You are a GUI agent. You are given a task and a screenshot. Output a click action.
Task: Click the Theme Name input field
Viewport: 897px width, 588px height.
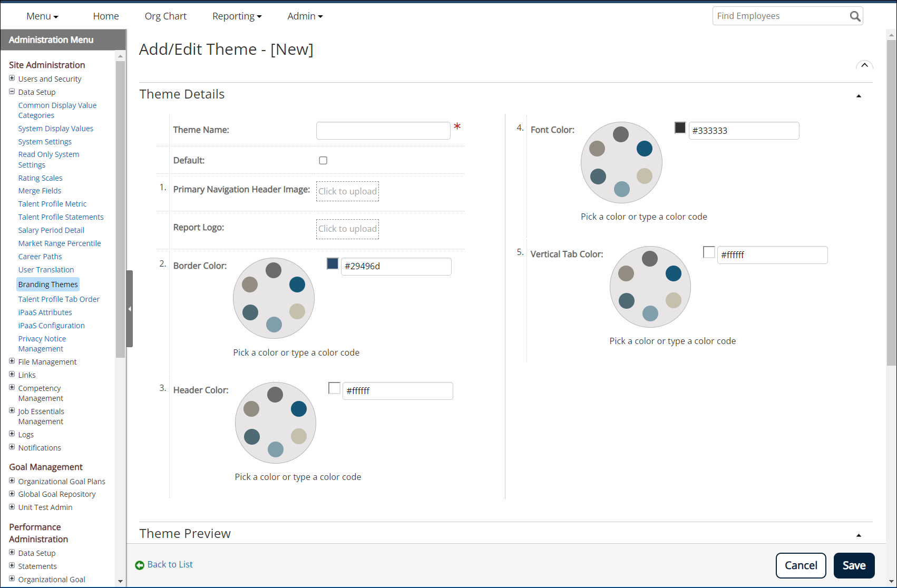coord(383,130)
